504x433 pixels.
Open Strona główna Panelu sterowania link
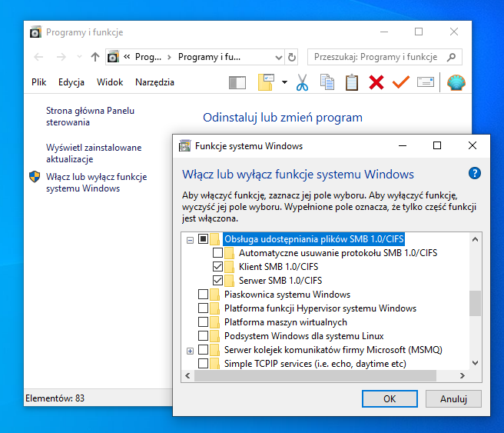[90, 116]
